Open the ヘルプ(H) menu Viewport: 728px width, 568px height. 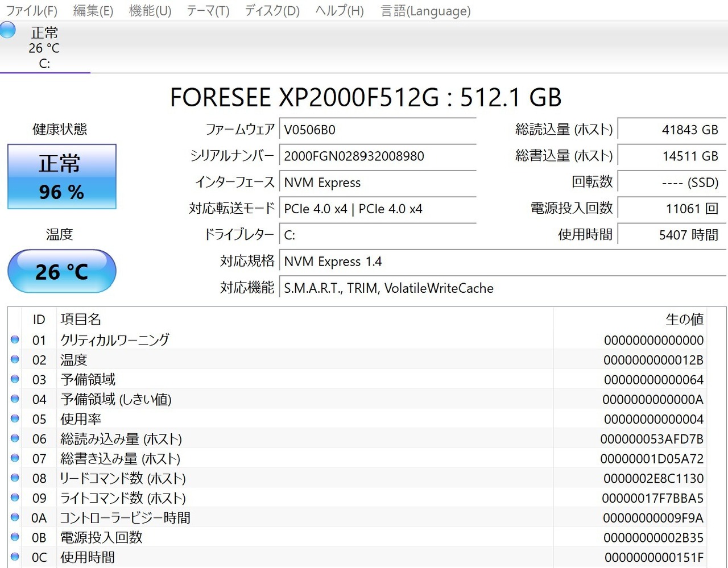coord(340,11)
